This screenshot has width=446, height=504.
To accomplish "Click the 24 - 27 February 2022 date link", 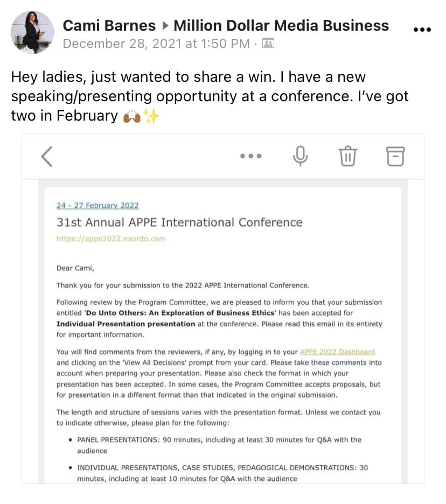I will (x=97, y=206).
